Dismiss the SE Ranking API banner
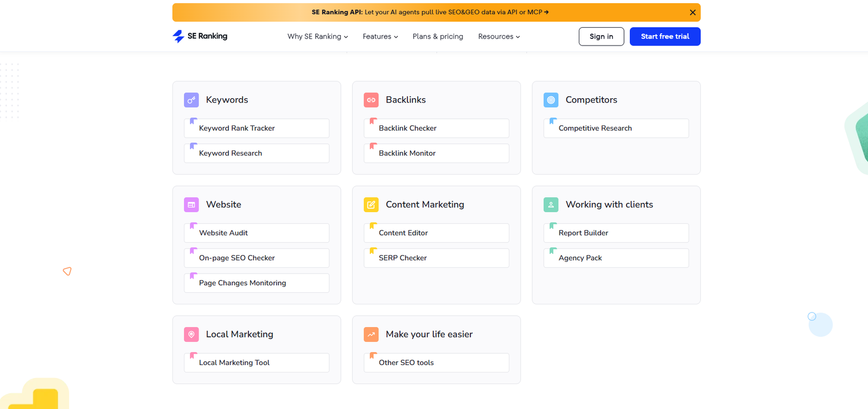868x409 pixels. [693, 12]
